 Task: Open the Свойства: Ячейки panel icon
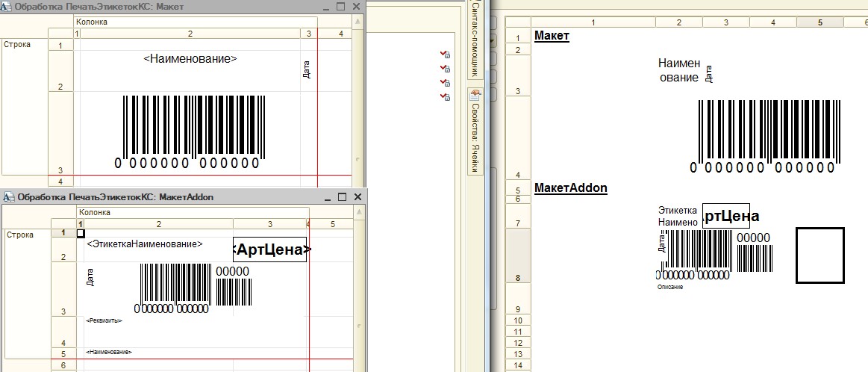pos(474,96)
